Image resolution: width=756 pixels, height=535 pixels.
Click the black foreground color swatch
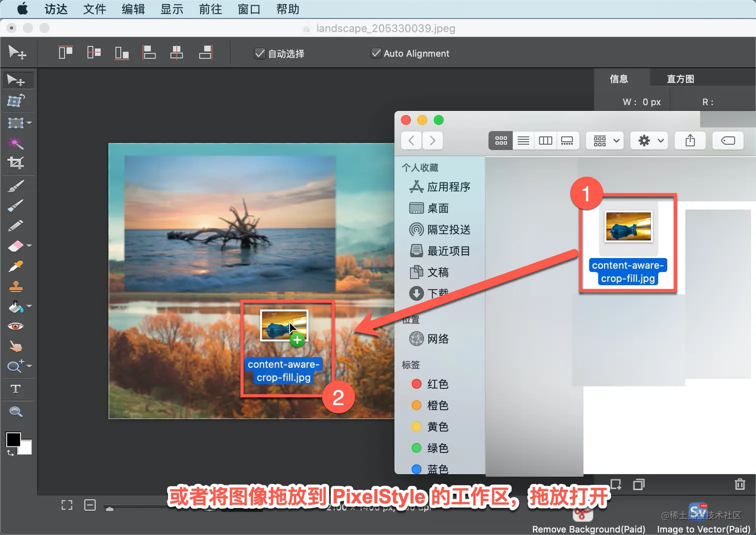coord(13,439)
